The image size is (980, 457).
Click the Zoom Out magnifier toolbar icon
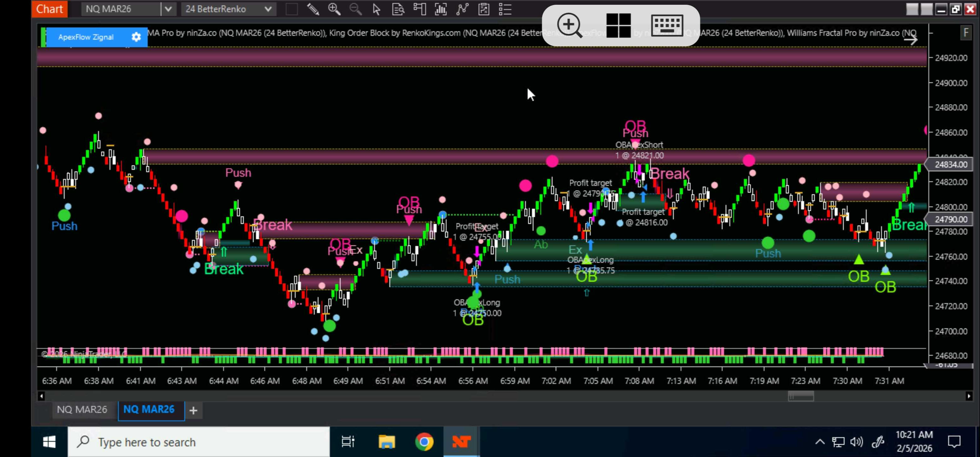[x=355, y=9]
